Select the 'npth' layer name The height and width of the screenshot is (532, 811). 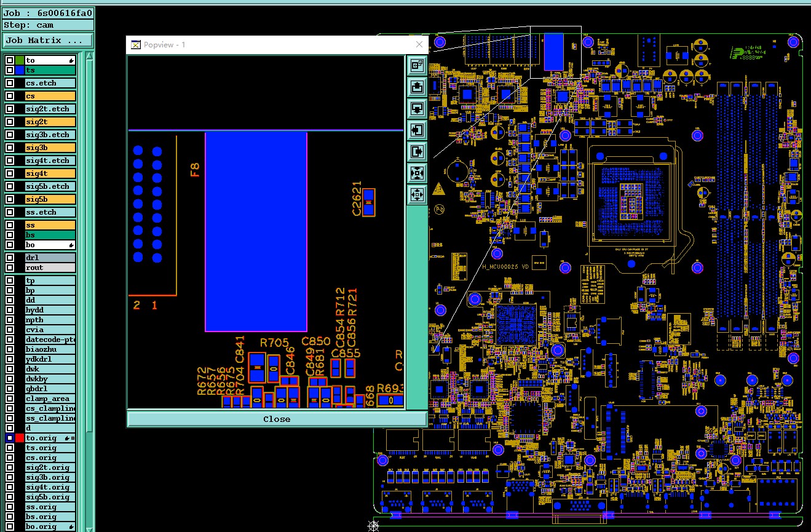[x=50, y=320]
